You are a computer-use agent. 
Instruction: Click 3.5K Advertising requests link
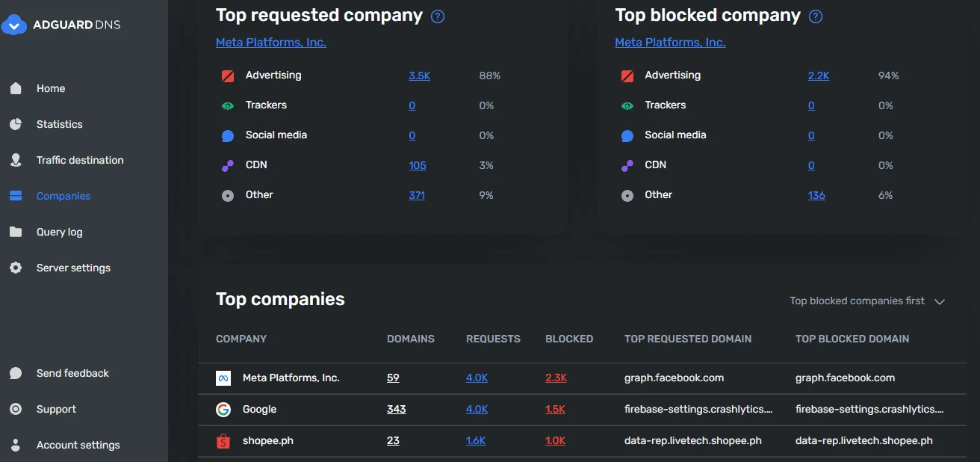(x=420, y=76)
